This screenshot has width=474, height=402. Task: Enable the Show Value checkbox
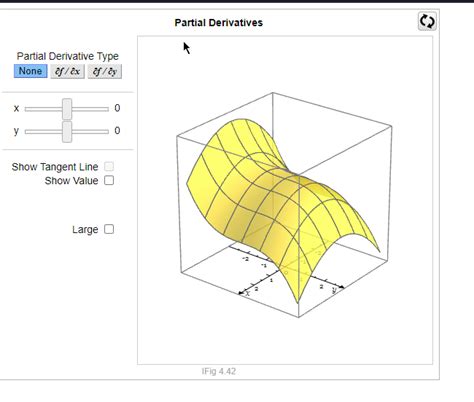click(x=109, y=180)
